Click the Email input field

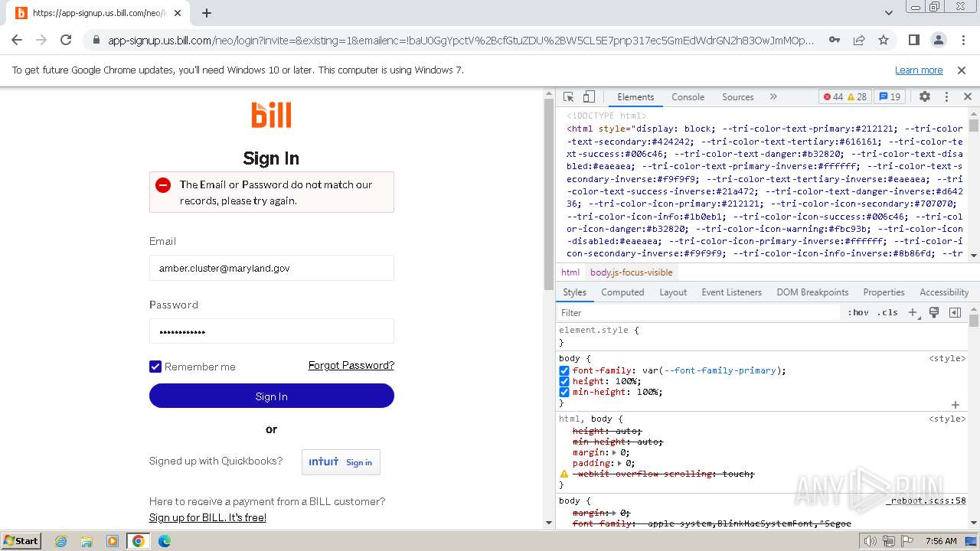(x=272, y=268)
